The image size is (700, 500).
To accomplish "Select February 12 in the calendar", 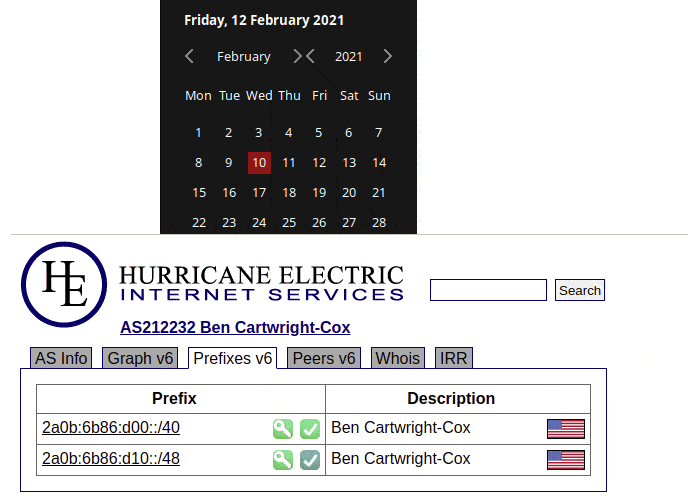I will [319, 162].
